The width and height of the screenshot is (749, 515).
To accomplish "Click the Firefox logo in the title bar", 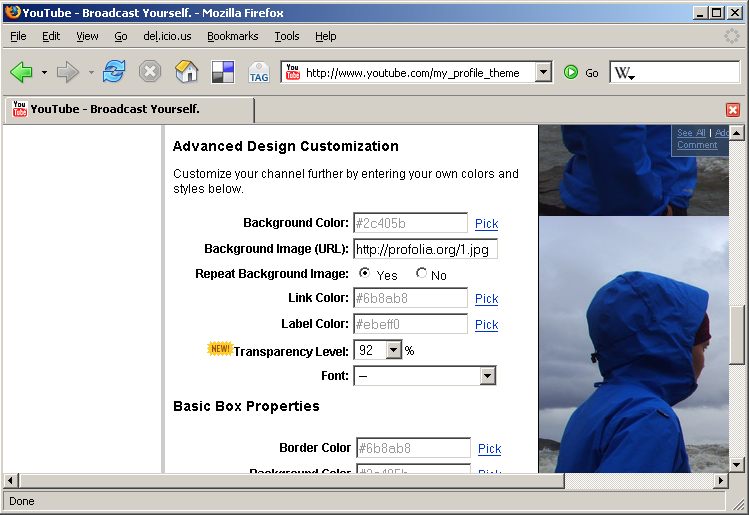I will point(13,12).
